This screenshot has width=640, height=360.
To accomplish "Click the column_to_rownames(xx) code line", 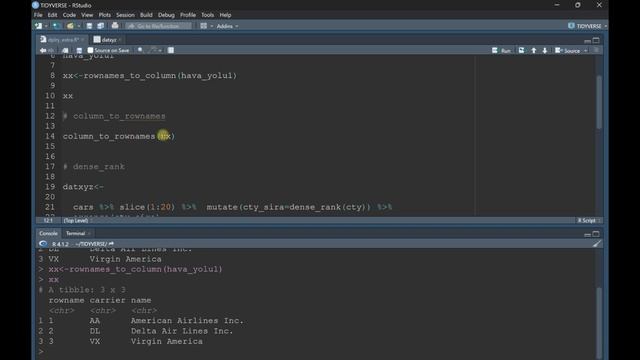I will [x=119, y=136].
